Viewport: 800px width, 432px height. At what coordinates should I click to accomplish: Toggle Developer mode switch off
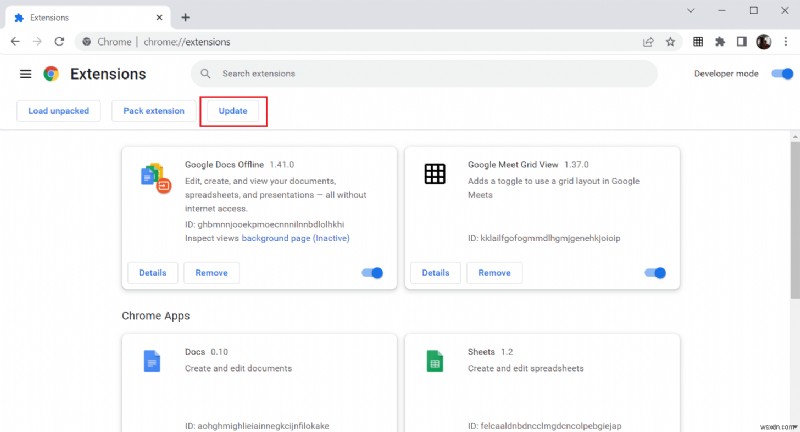[x=780, y=74]
